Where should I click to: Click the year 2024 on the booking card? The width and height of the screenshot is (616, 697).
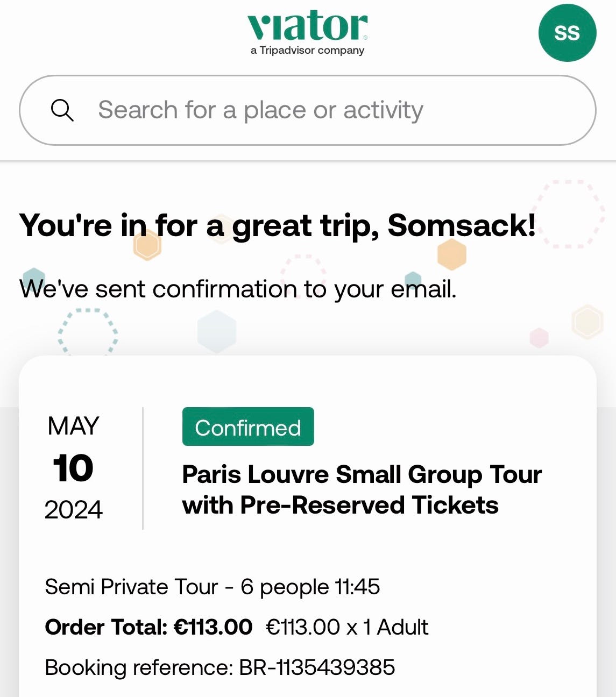[73, 509]
